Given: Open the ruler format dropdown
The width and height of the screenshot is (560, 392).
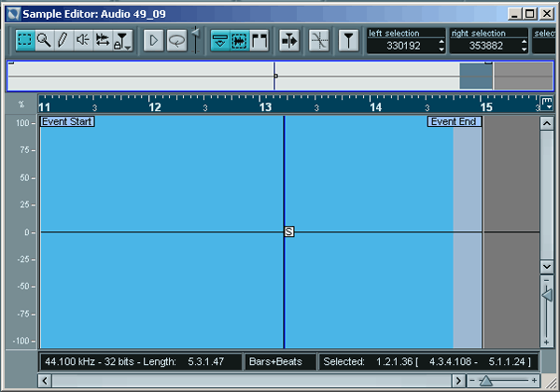Looking at the screenshot, I should (547, 104).
